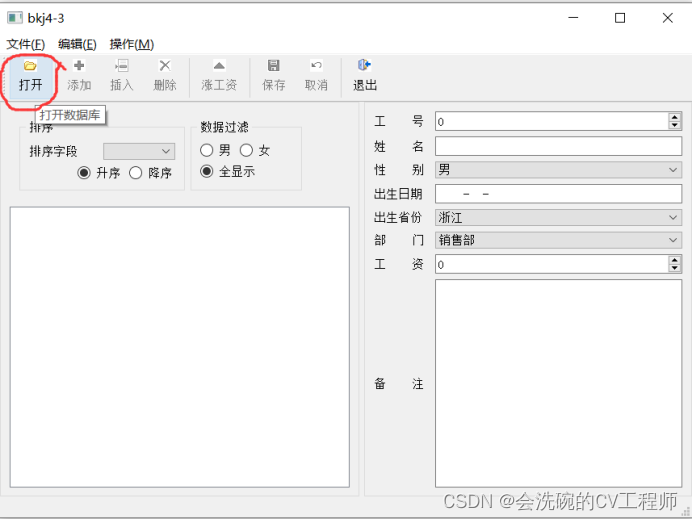Screen dimensions: 693x520
Task: Click the bkj4-3 application icon in title bar
Action: (x=14, y=18)
